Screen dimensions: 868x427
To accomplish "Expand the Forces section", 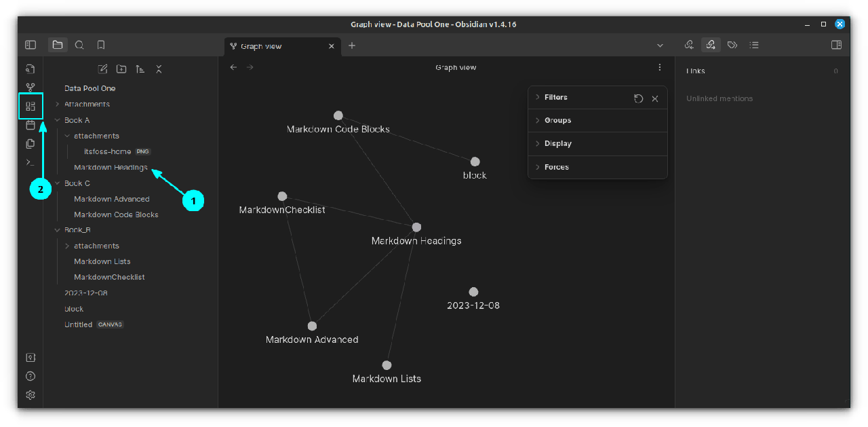I will pos(556,167).
